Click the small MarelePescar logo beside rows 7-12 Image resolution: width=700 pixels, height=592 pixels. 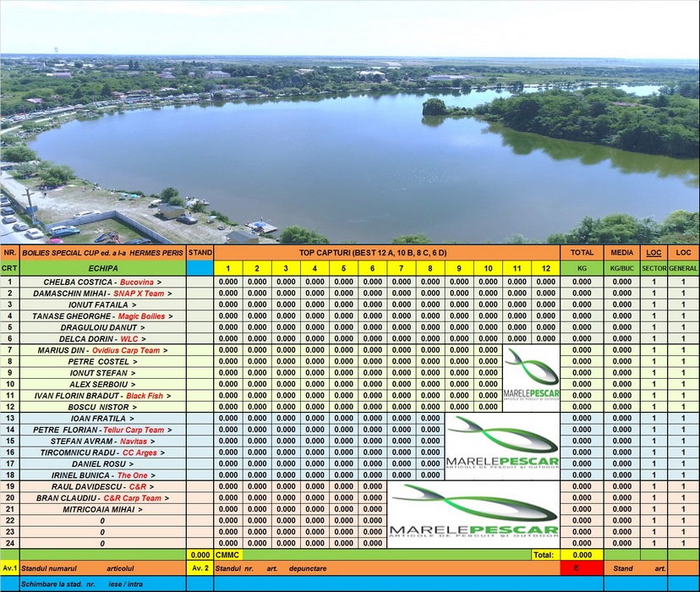(531, 378)
